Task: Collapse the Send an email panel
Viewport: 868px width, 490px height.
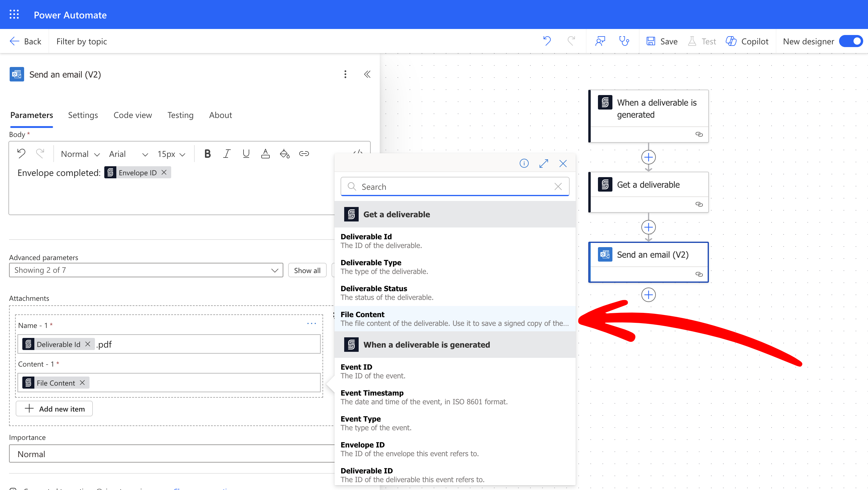Action: [367, 74]
